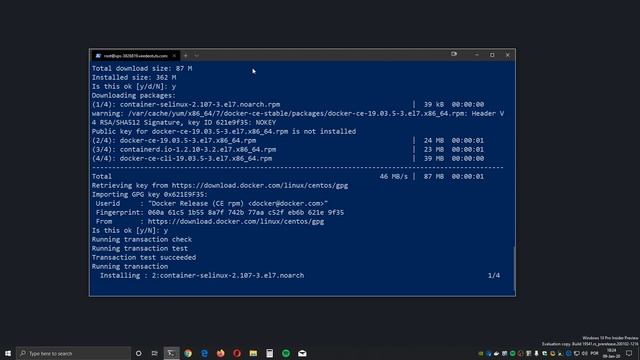The width and height of the screenshot is (640, 360).
Task: Click the gpg URL on the Retrieving key line
Action: [x=260, y=185]
